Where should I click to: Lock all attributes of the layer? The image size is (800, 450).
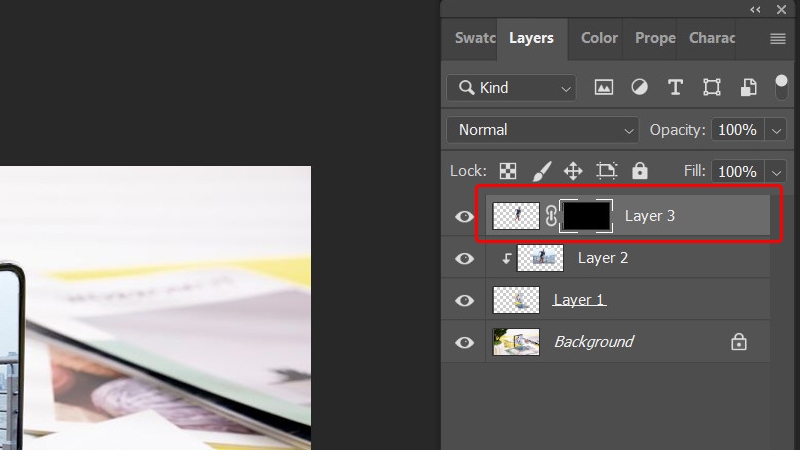tap(640, 171)
